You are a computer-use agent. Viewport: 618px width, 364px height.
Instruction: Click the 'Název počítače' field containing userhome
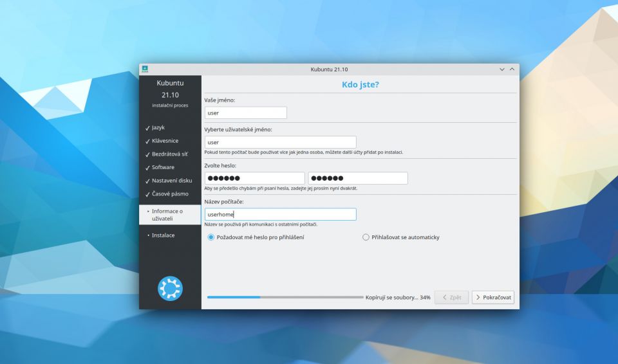pyautogui.click(x=280, y=214)
